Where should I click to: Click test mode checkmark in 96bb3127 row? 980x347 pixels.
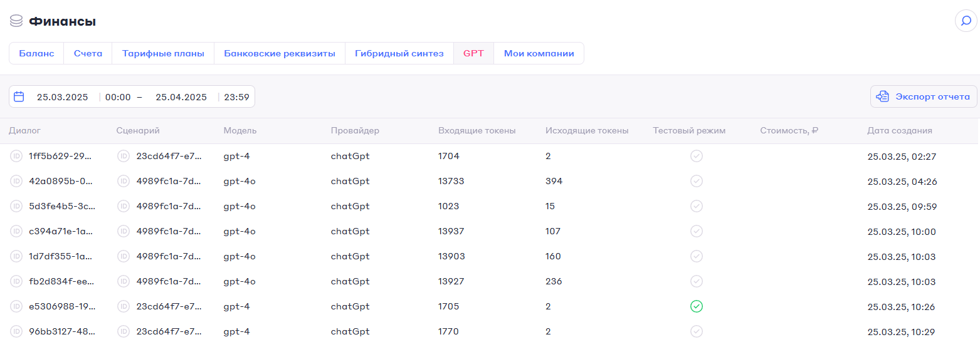(696, 331)
